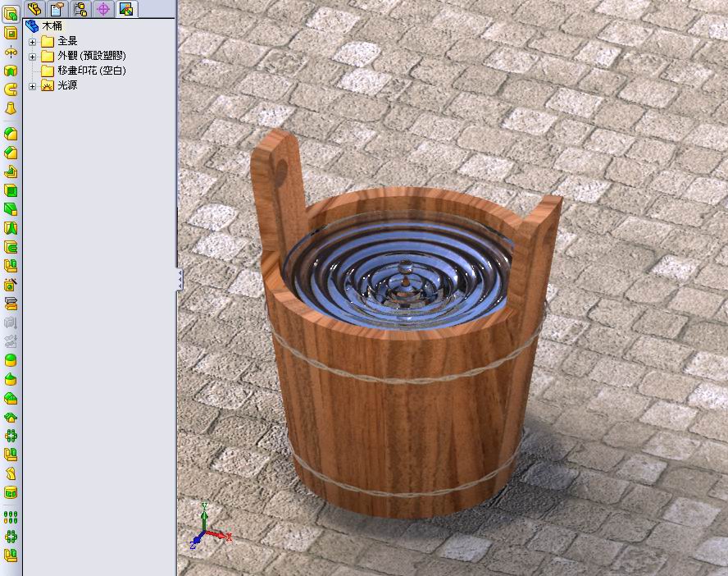Viewport: 728px width, 576px height.
Task: Select the Swept Boss curved-pipe tool
Action: coord(10,89)
